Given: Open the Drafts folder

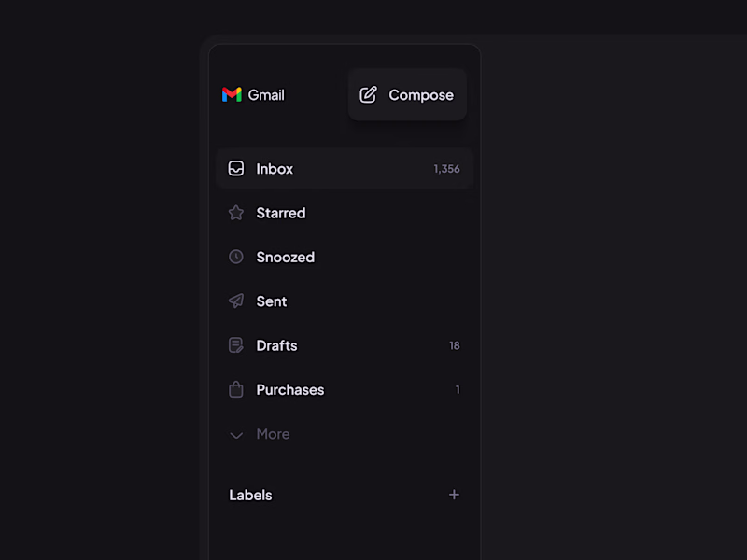Looking at the screenshot, I should click(x=276, y=345).
